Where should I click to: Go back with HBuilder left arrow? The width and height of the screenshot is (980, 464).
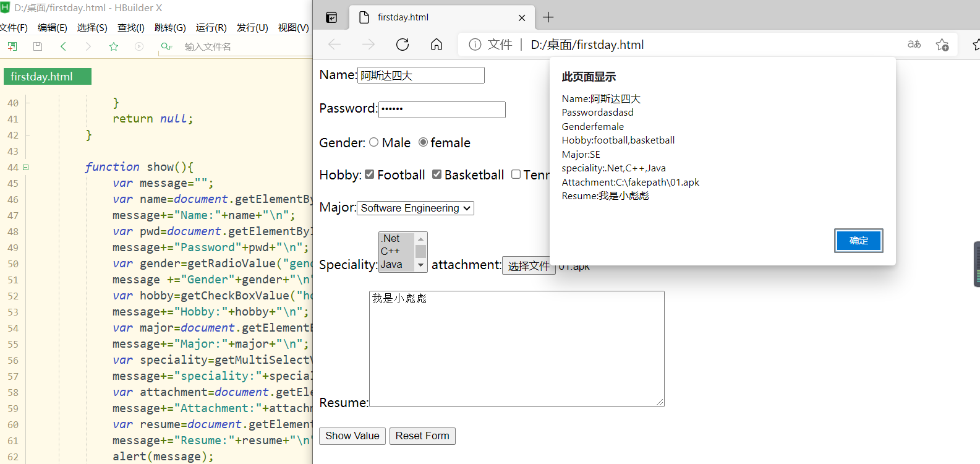point(63,46)
